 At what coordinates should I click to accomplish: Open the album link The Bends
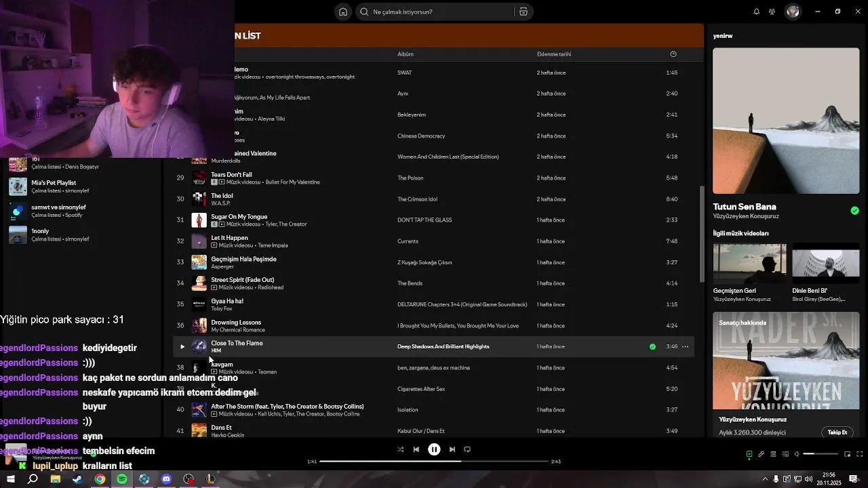click(x=410, y=283)
